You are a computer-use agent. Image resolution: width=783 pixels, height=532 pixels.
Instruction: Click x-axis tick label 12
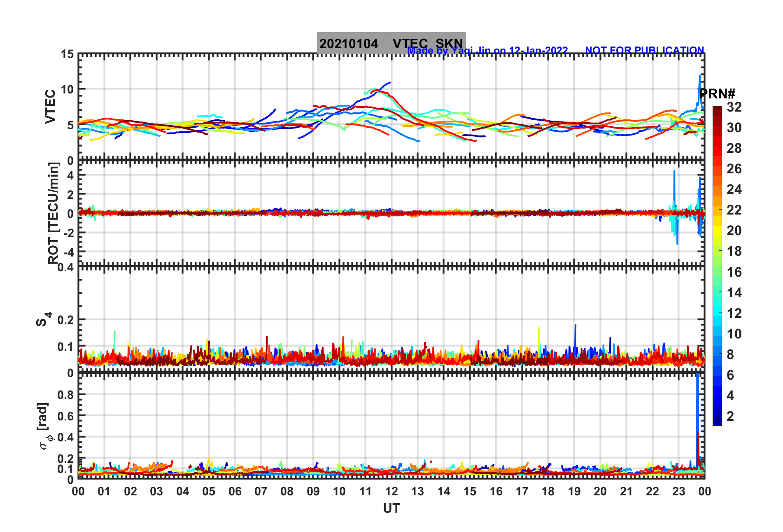391,491
